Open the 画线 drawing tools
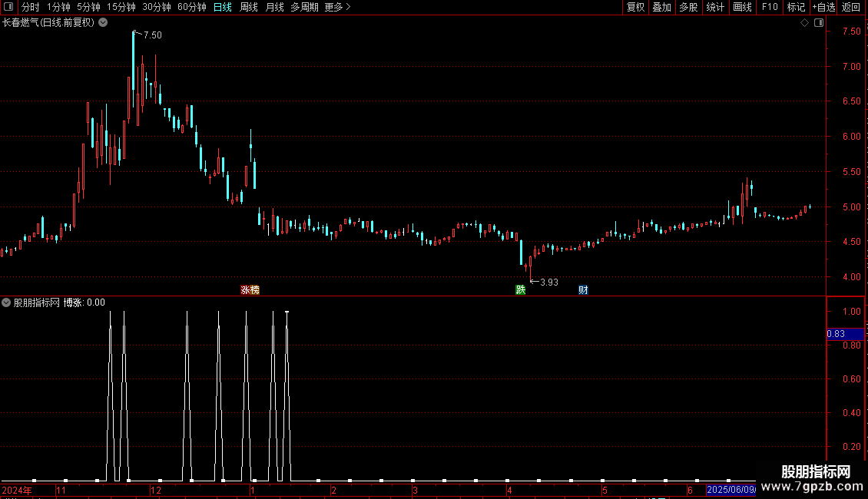Viewport: 868px width, 499px height. 742,7
